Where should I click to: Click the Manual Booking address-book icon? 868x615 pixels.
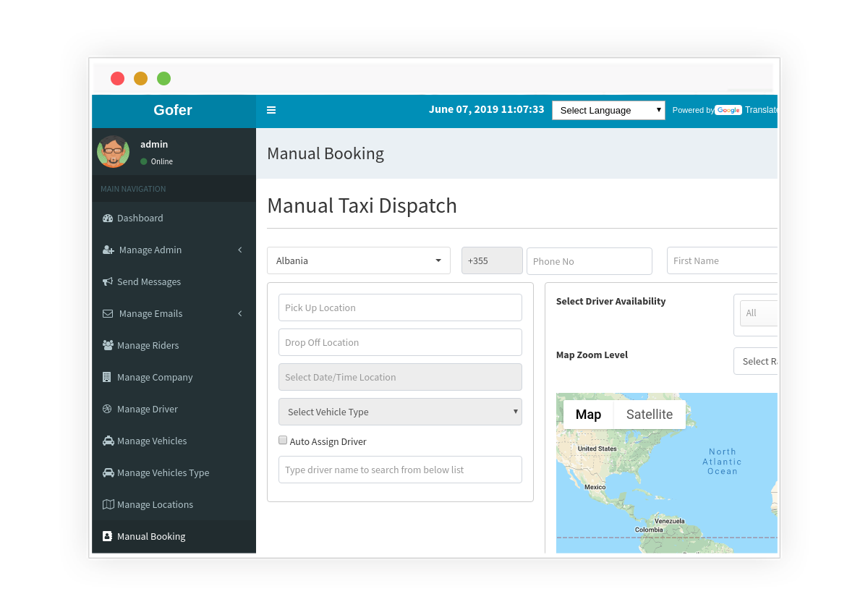(x=107, y=536)
